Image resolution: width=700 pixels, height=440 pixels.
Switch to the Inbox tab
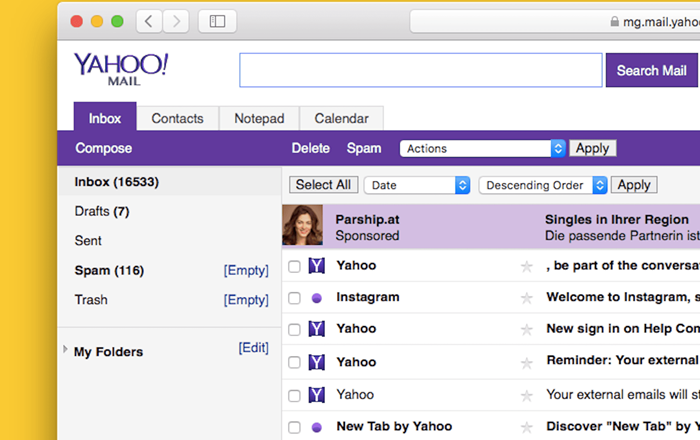(105, 117)
